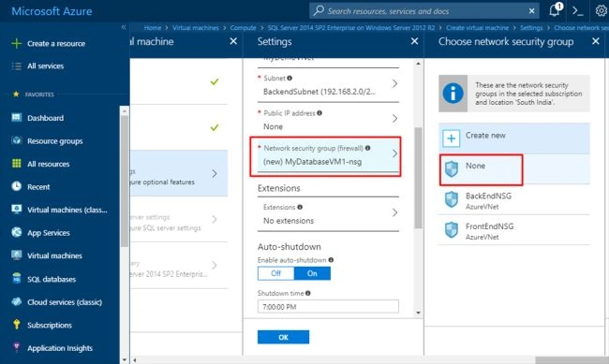Click the FrontEndNSG shield icon
The height and width of the screenshot is (364, 609).
[x=452, y=230]
